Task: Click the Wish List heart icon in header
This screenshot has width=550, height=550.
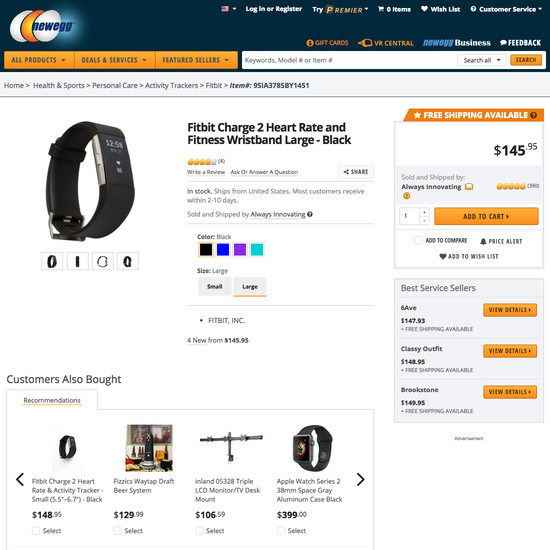Action: point(424,9)
